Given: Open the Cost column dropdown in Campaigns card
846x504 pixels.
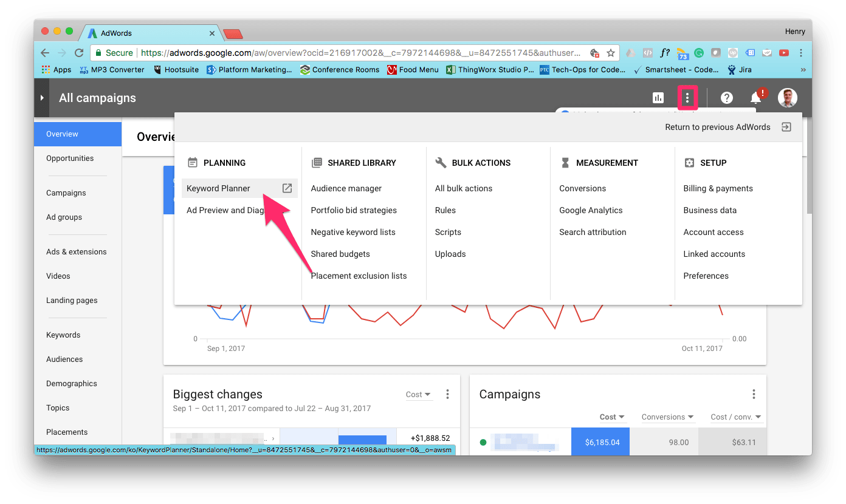Looking at the screenshot, I should (612, 417).
